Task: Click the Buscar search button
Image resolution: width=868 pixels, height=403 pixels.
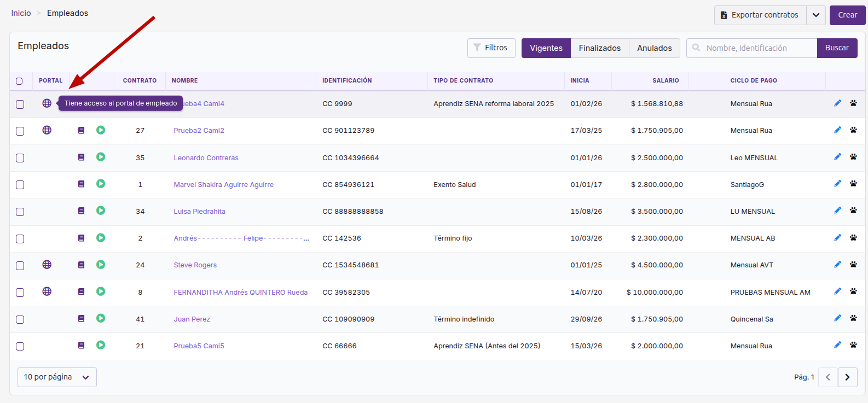Action: (837, 48)
